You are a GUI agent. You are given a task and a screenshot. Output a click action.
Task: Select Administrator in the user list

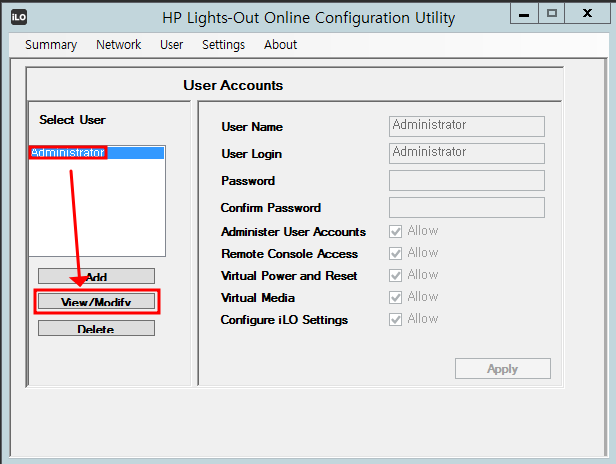tap(97, 152)
